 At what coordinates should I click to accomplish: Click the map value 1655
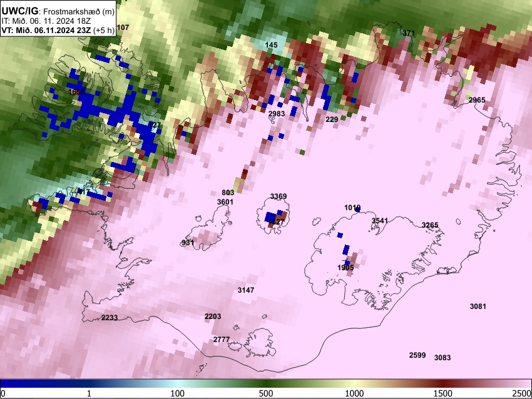[76, 92]
